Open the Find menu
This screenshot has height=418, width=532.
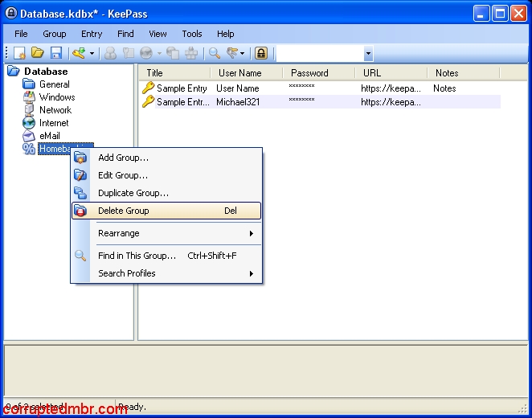pyautogui.click(x=125, y=34)
